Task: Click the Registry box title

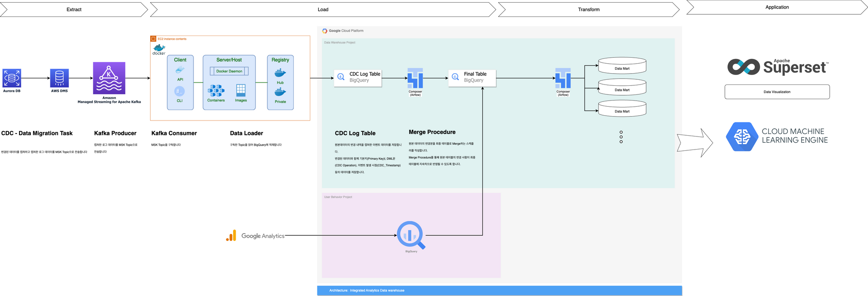Action: [x=280, y=60]
